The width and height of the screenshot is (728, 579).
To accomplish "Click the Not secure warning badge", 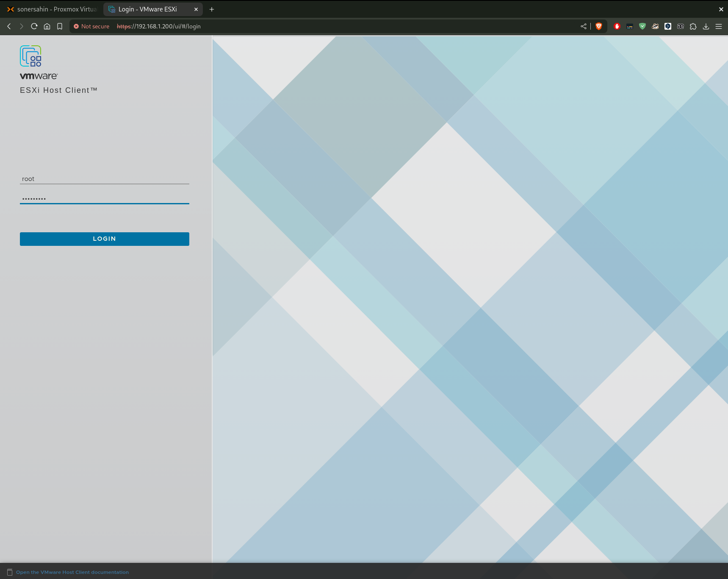I will click(x=91, y=26).
